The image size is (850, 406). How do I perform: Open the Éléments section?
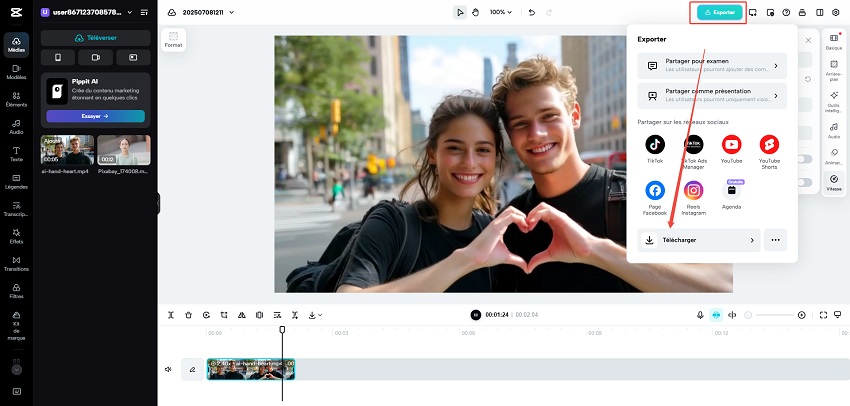point(16,99)
